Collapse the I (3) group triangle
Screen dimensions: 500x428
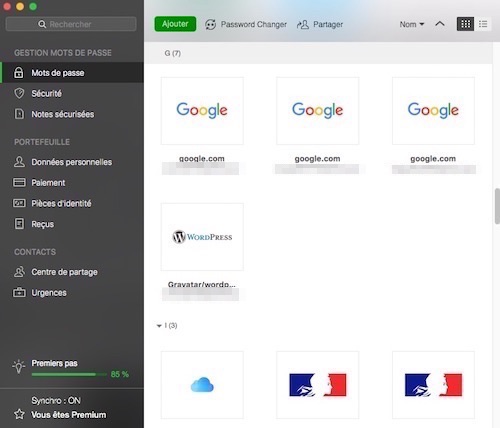point(159,326)
